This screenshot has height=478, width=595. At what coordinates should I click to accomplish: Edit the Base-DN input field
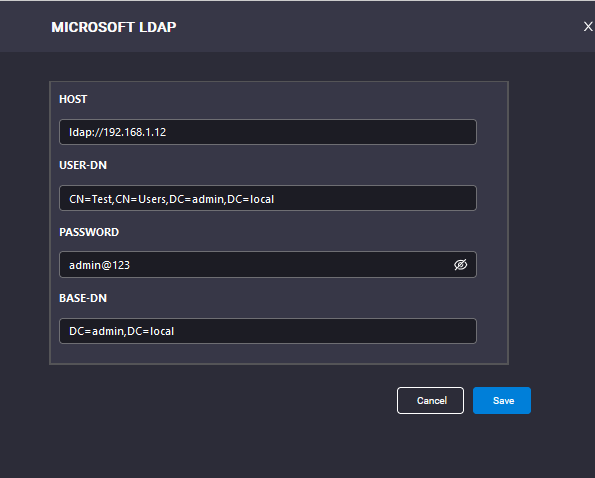click(x=268, y=331)
